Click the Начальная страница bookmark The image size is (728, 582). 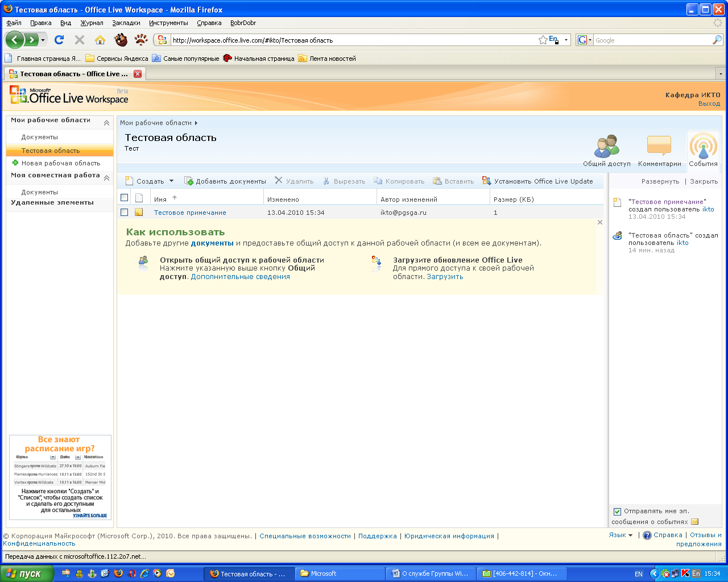(x=259, y=59)
